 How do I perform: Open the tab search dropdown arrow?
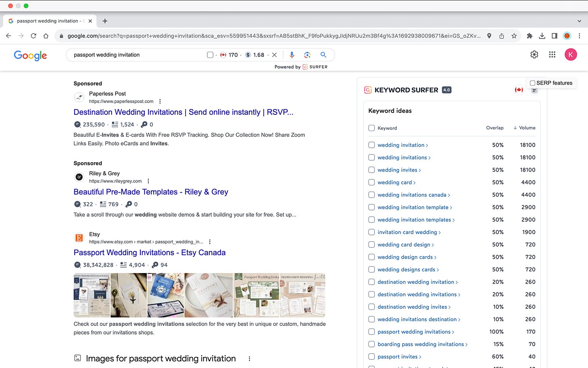coord(579,21)
